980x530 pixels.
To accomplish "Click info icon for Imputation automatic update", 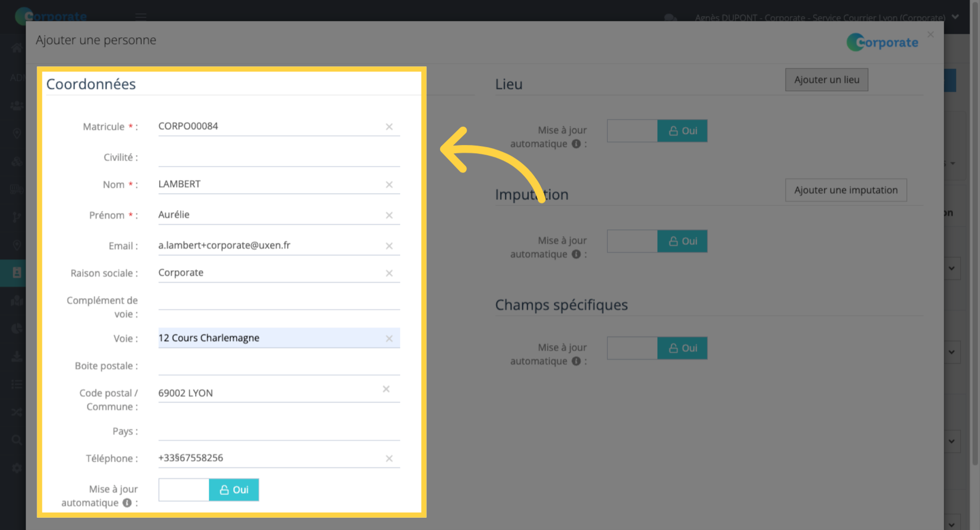I will point(576,254).
